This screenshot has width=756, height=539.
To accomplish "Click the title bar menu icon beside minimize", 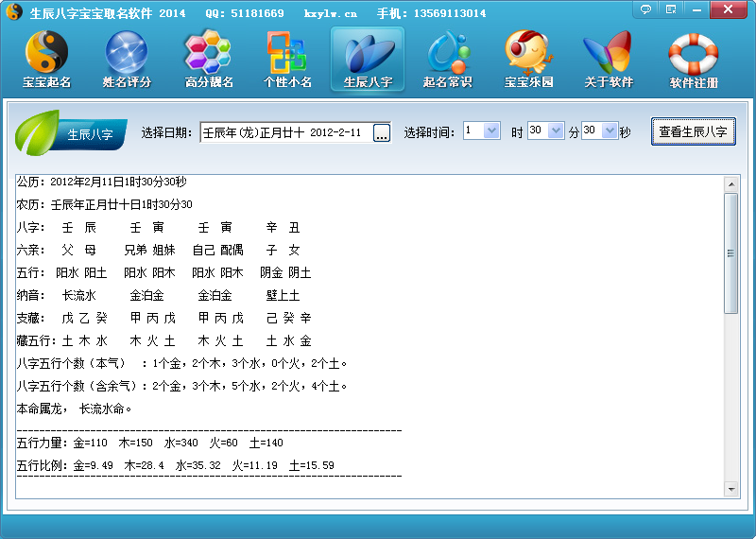I will pyautogui.click(x=671, y=9).
